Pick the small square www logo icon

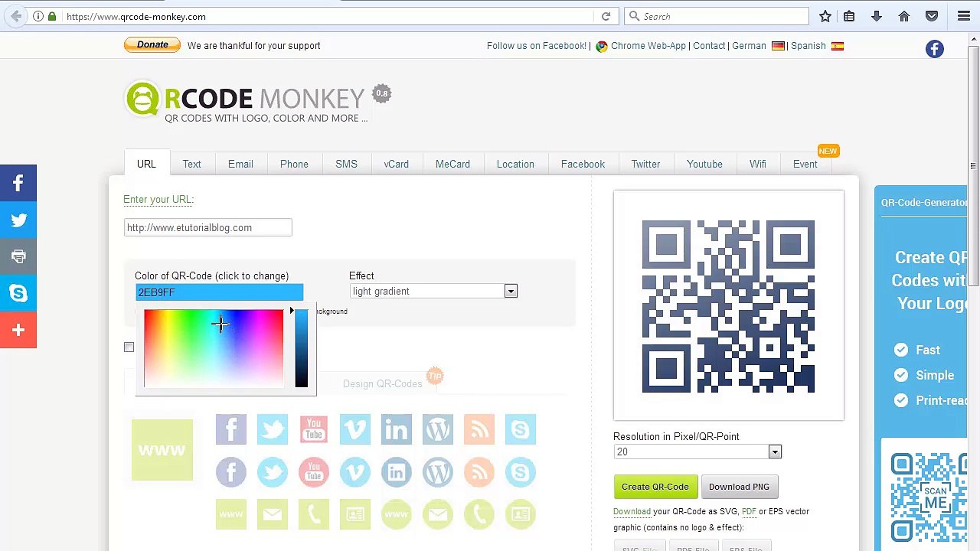[230, 514]
